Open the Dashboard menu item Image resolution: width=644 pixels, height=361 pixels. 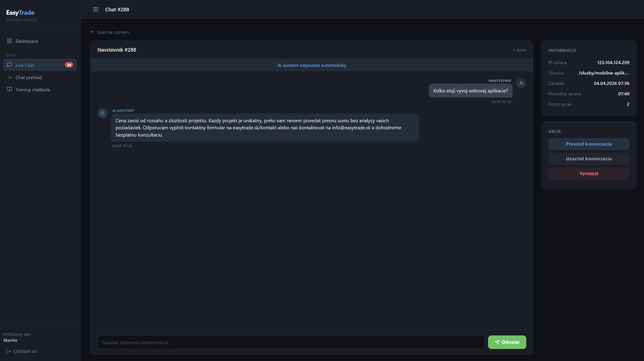pos(26,41)
